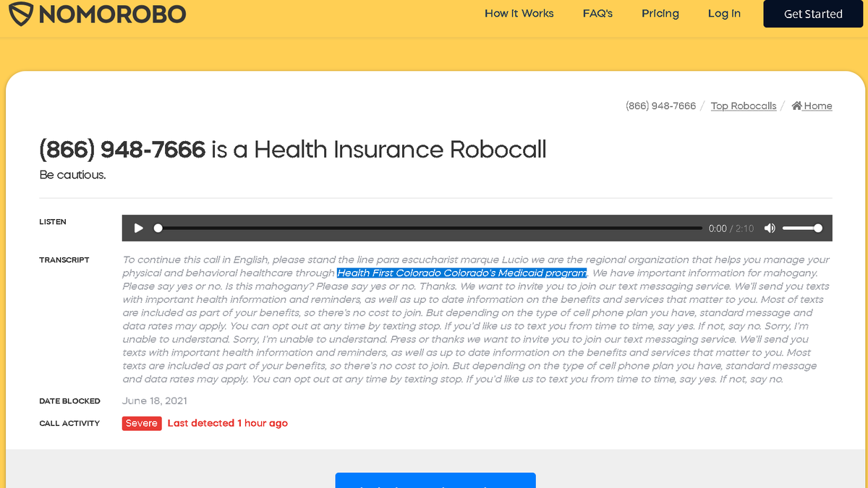Viewport: 868px width, 488px height.
Task: Open the How It Works page
Action: coord(519,13)
